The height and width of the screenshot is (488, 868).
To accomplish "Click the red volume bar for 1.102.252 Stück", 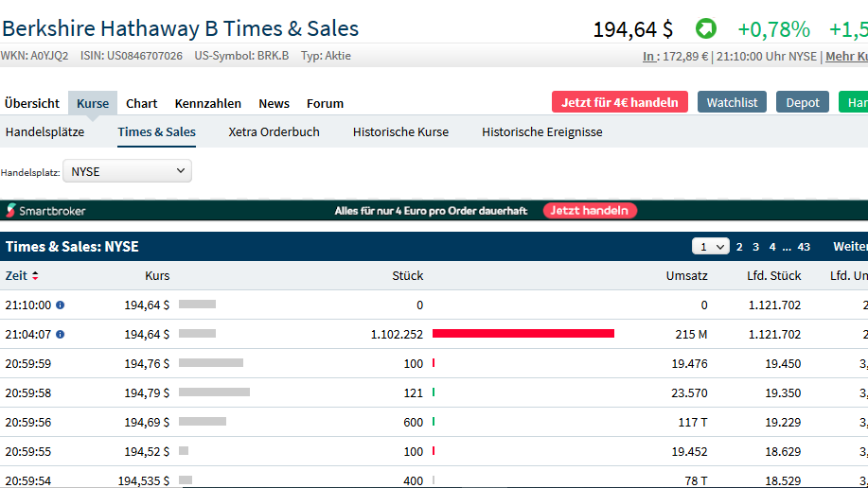I will click(x=523, y=334).
